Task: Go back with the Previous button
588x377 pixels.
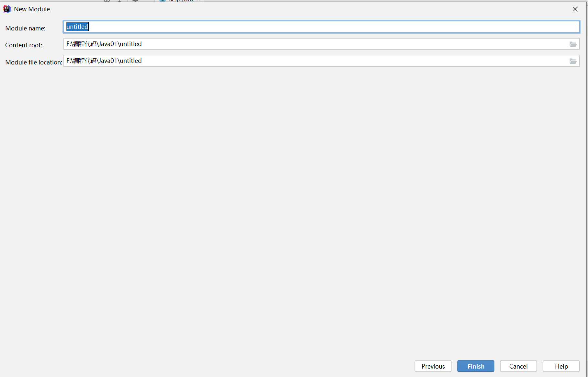Action: 433,366
